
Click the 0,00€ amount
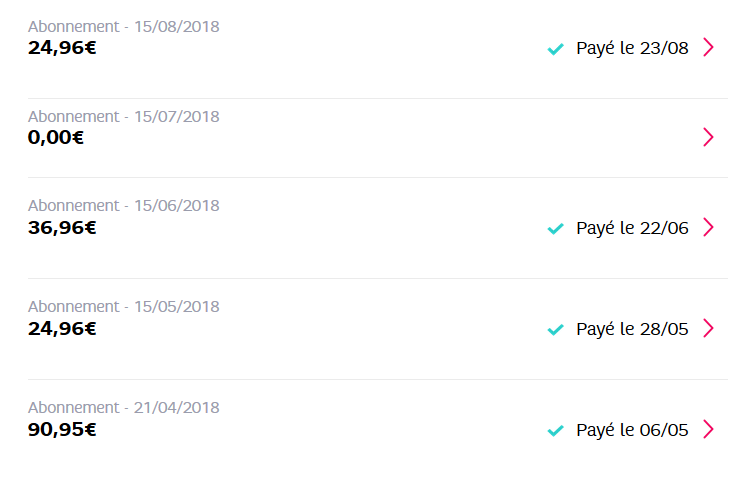tap(56, 137)
